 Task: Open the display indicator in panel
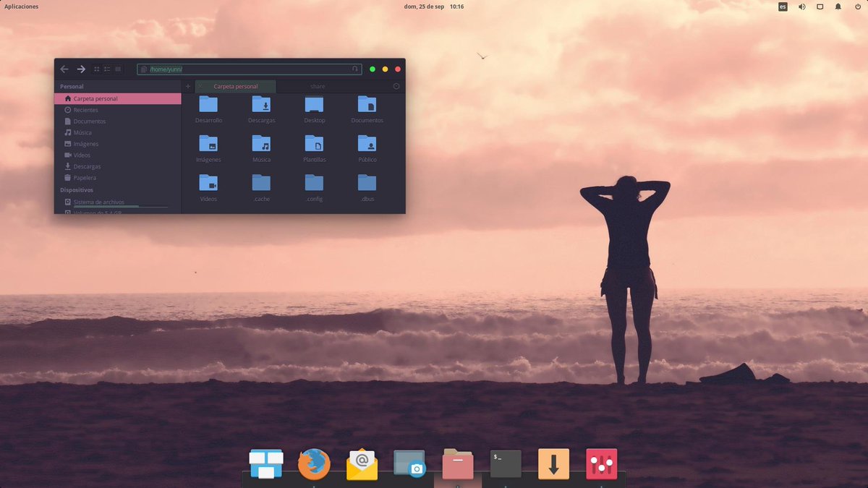pos(820,7)
